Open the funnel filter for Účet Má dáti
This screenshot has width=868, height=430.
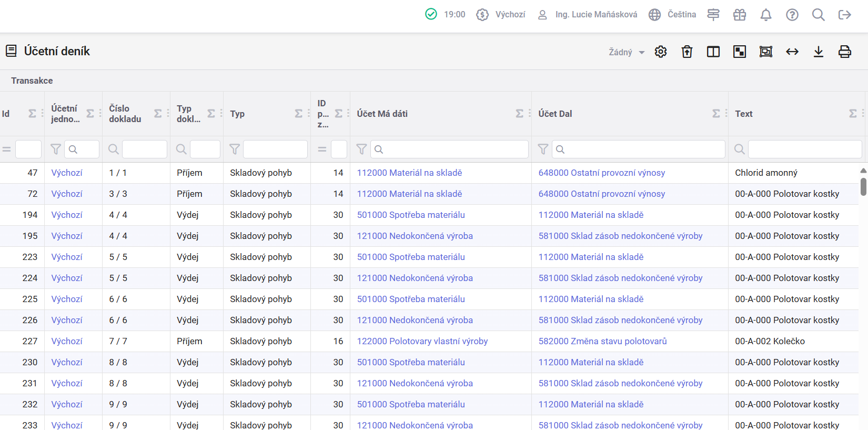tap(361, 149)
